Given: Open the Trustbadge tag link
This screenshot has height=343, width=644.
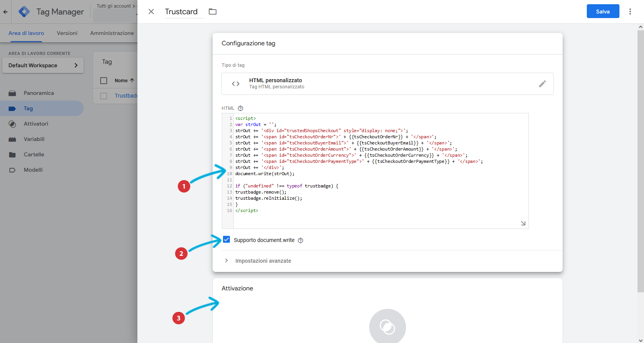Looking at the screenshot, I should pos(126,96).
